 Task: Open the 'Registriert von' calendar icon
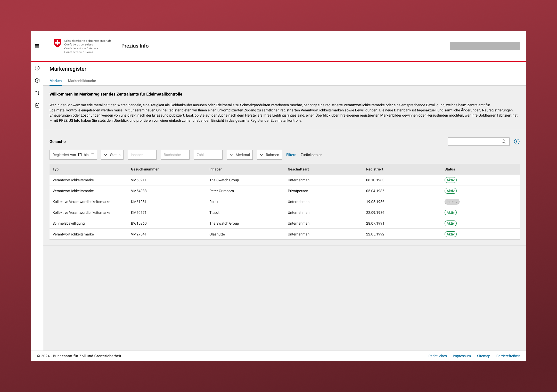click(80, 155)
